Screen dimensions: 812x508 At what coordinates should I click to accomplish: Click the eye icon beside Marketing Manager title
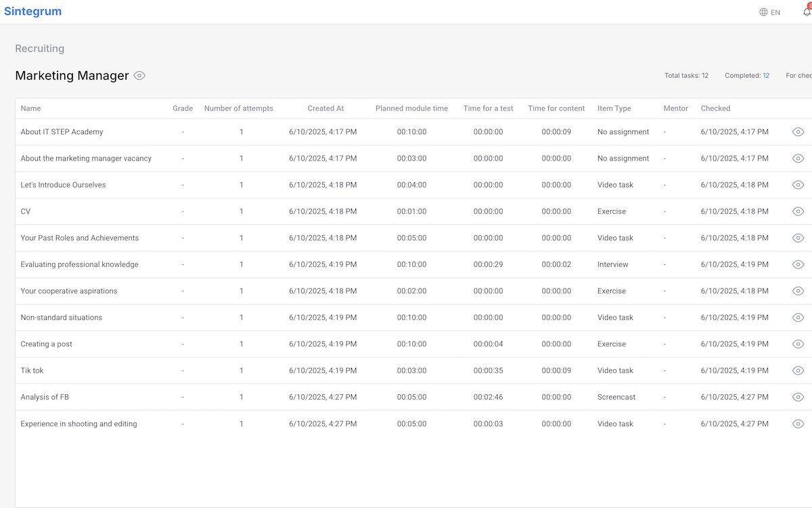click(139, 76)
